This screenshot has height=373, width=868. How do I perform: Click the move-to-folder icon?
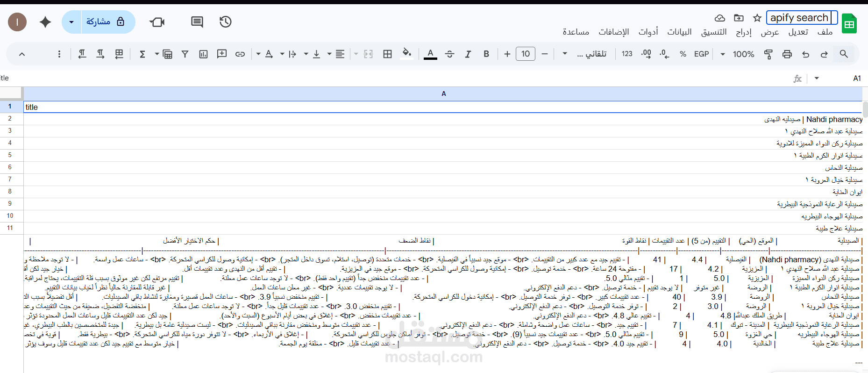739,18
